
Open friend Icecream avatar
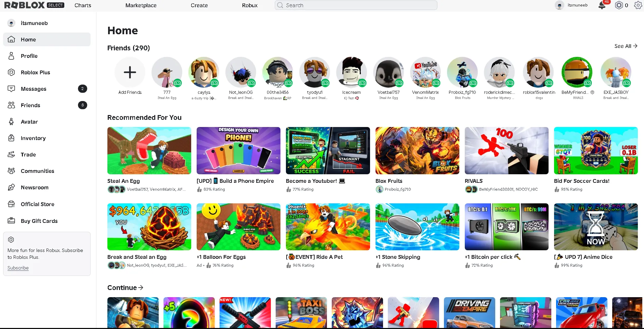click(352, 72)
